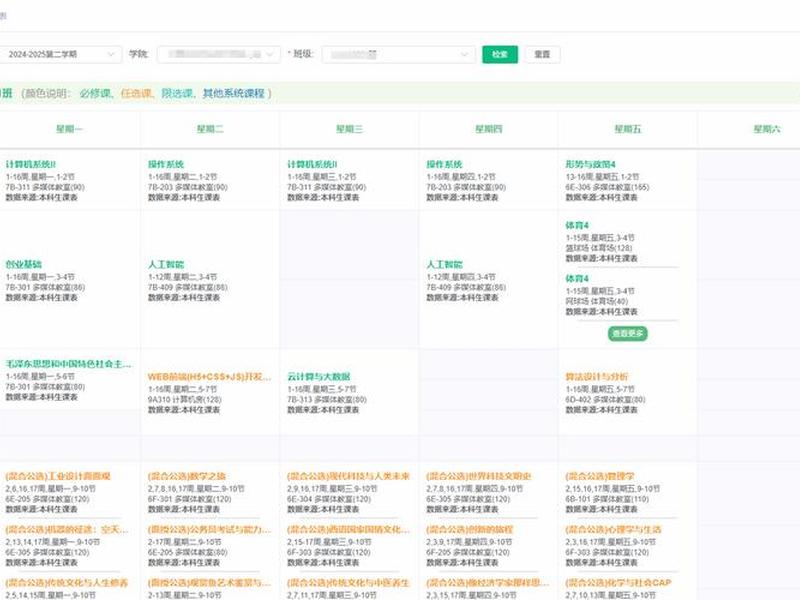Click 1-16周,星期一,5-6节 schedule text

tap(40, 377)
